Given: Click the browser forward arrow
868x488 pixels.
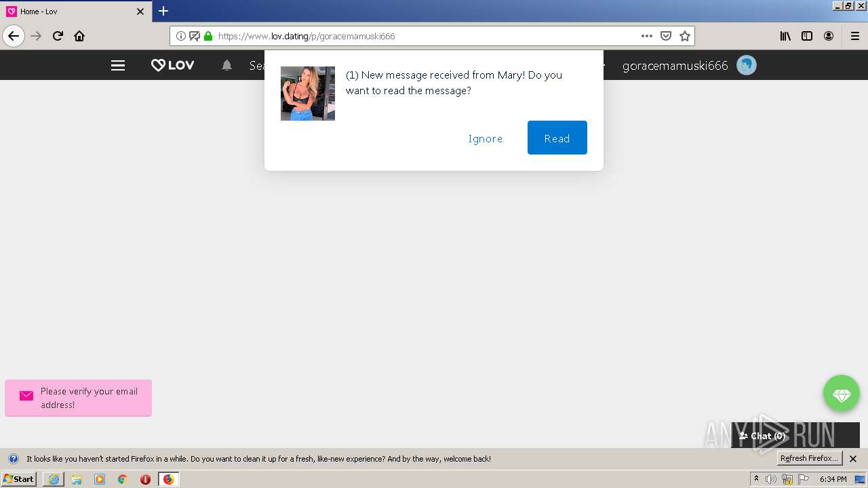Looking at the screenshot, I should 37,36.
